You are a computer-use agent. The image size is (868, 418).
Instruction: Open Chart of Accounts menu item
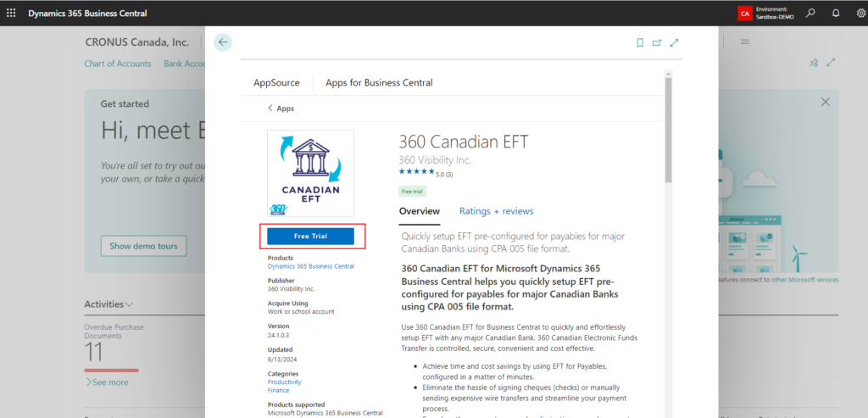pyautogui.click(x=117, y=64)
